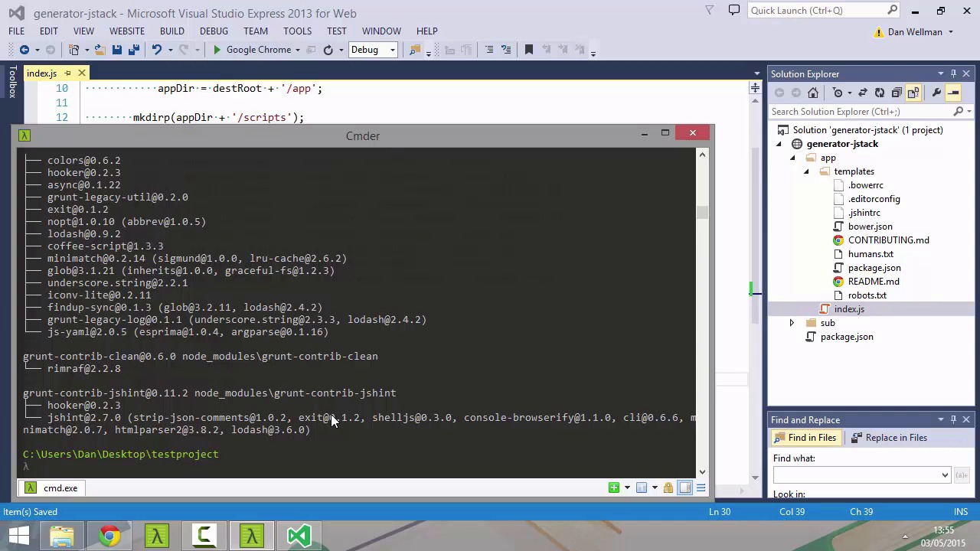Open File Explorer from the taskbar

coord(62,536)
